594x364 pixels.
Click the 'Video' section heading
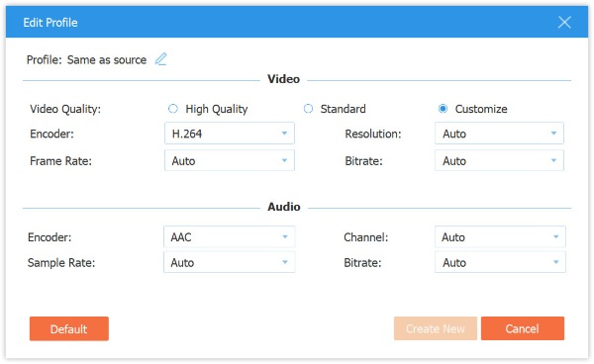pyautogui.click(x=284, y=79)
